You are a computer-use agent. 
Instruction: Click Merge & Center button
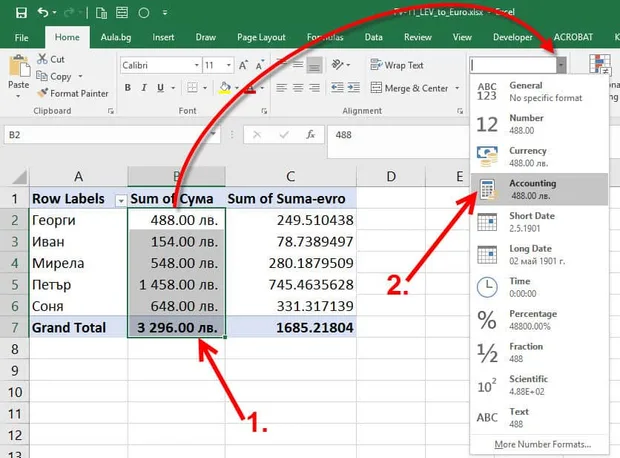point(409,88)
